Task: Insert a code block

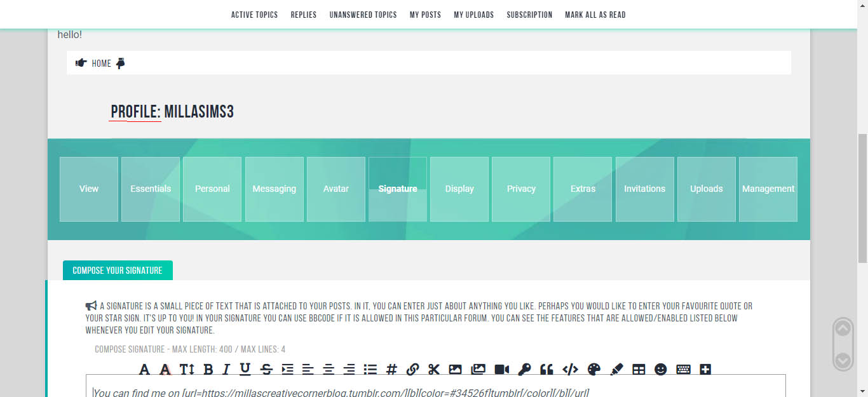Action: (x=570, y=369)
